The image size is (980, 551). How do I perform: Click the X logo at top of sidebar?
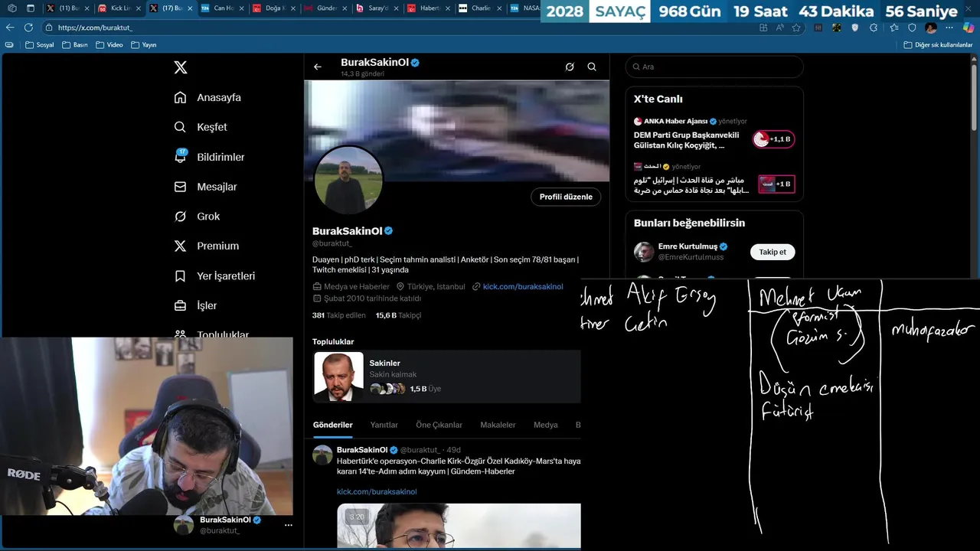click(181, 67)
